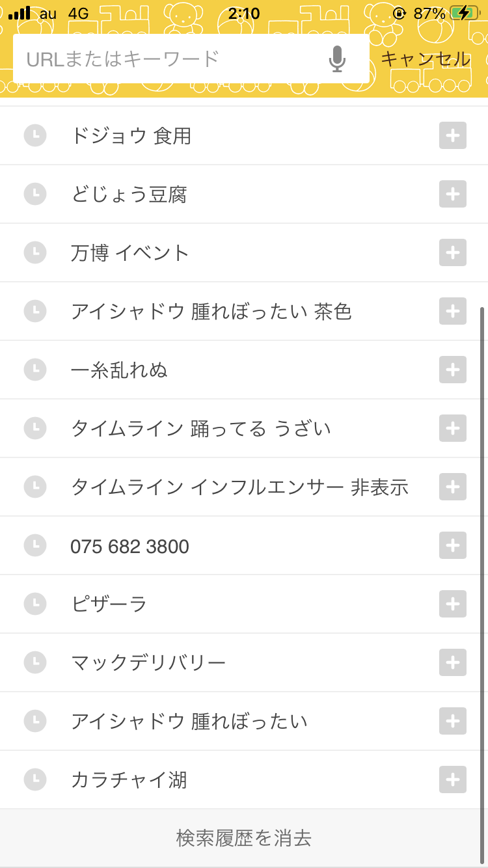Focus the URLまたはキーワード search field
Screen dimensions: 488x868
click(x=169, y=59)
